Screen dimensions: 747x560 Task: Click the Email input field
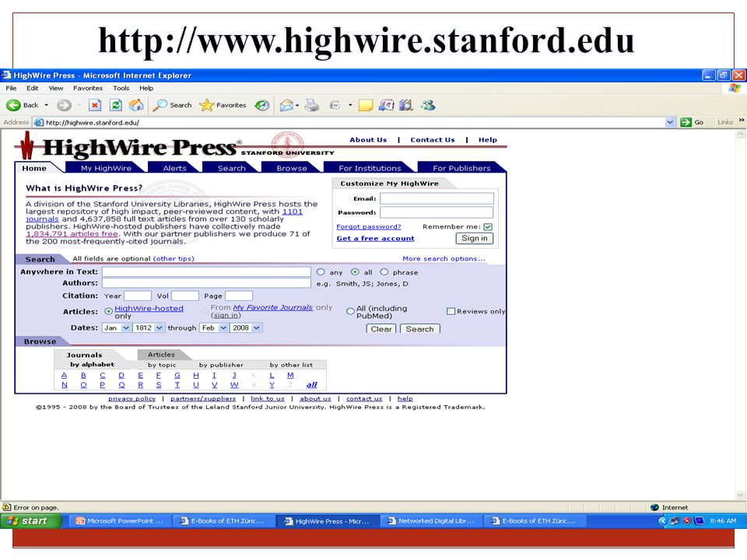[437, 198]
